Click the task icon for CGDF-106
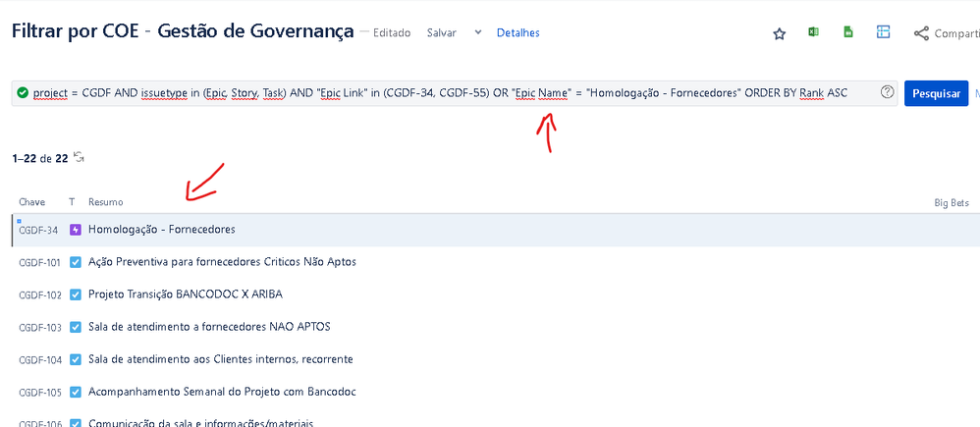Screen dimensions: 980x427 tap(76, 424)
